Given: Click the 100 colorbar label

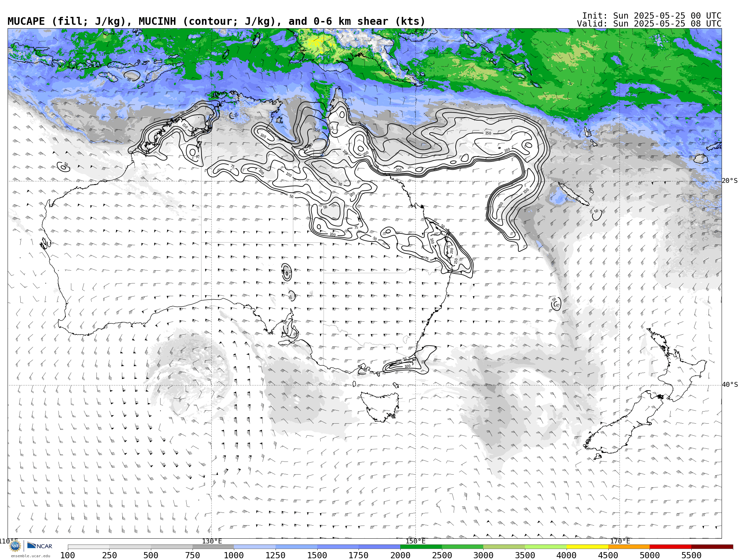Looking at the screenshot, I should coord(68,555).
